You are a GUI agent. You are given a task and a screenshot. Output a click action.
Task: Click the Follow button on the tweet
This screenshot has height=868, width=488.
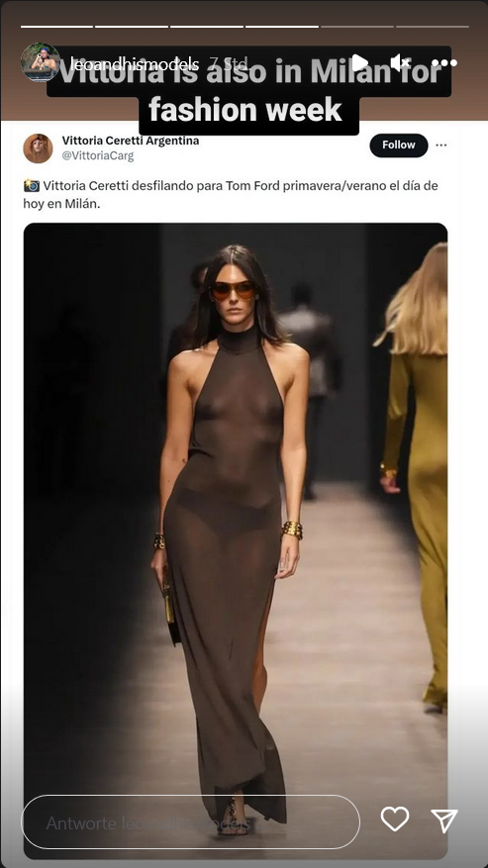pyautogui.click(x=399, y=145)
